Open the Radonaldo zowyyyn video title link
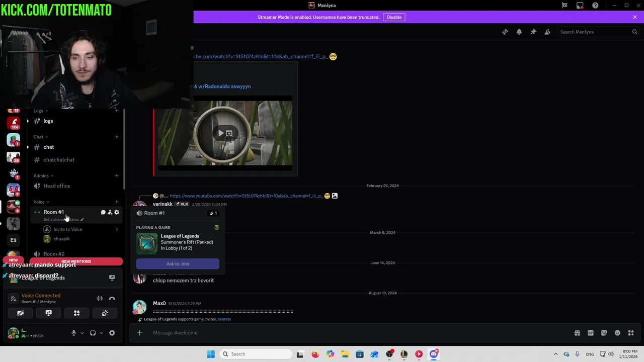This screenshot has width=644, height=362. 222,86
